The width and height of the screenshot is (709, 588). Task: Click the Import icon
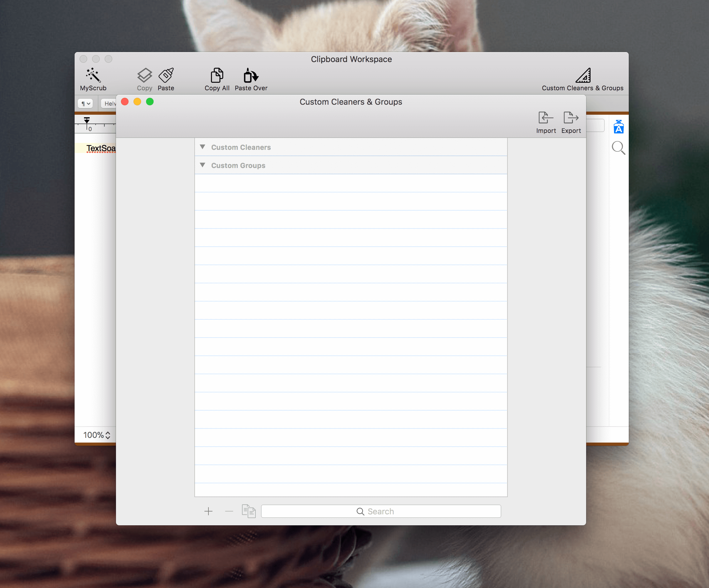click(546, 118)
